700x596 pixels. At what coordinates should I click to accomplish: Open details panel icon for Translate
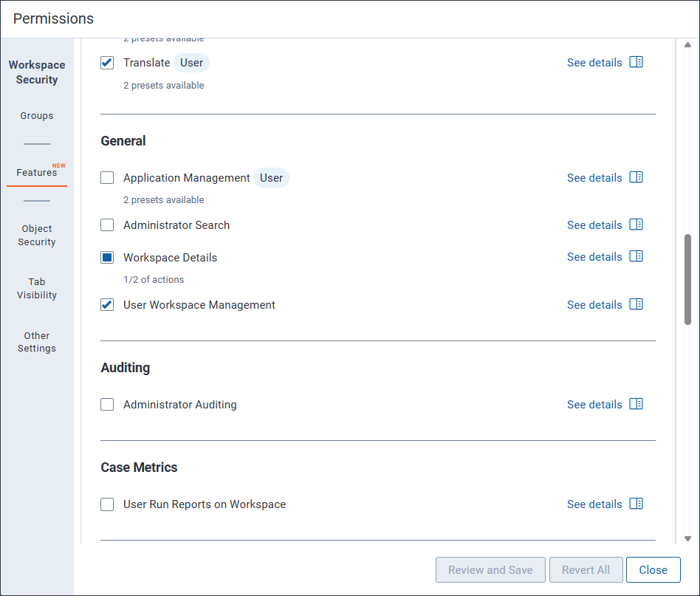[x=636, y=62]
